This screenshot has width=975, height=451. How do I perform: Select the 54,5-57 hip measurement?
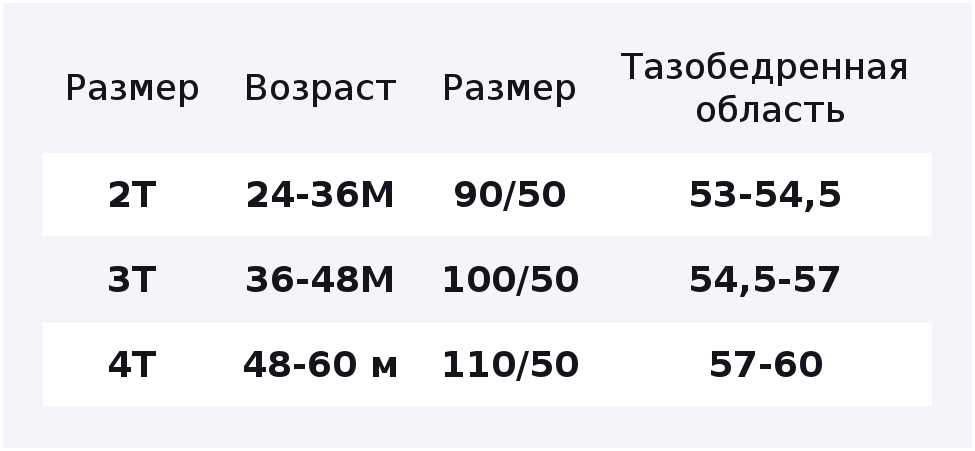pyautogui.click(x=765, y=281)
